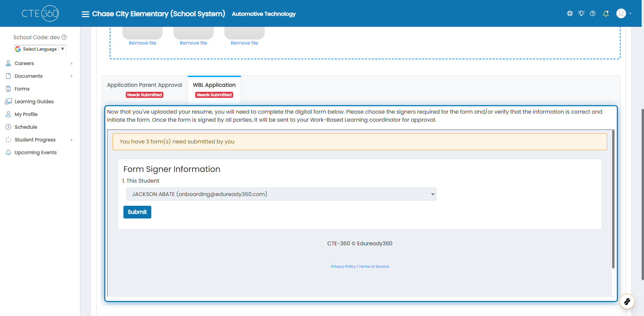Image resolution: width=644 pixels, height=316 pixels.
Task: Click the floating pen widget icon
Action: pyautogui.click(x=627, y=302)
